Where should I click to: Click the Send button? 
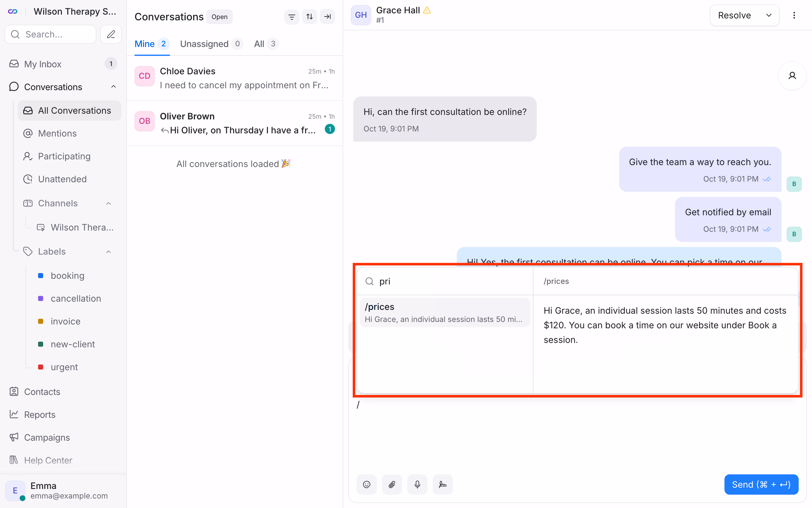761,485
